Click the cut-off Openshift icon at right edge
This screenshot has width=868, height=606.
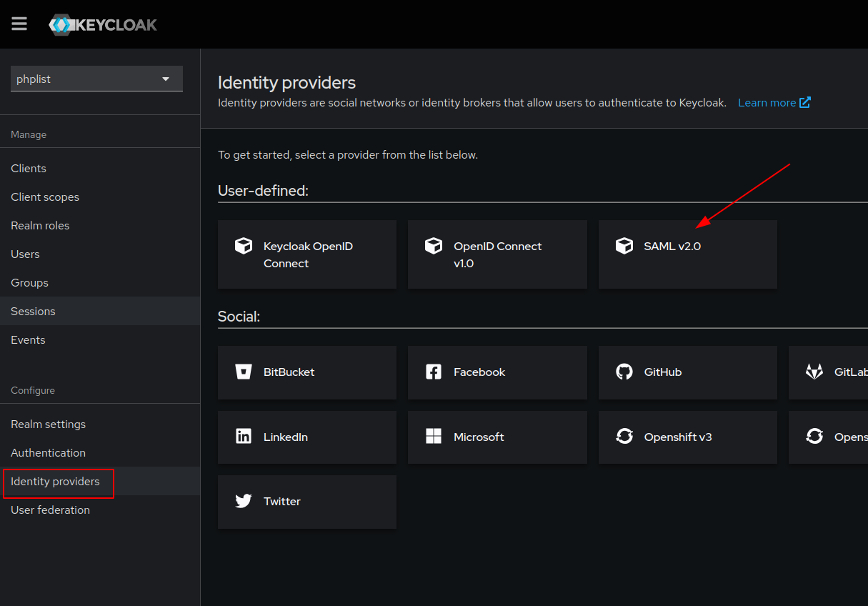tap(814, 437)
